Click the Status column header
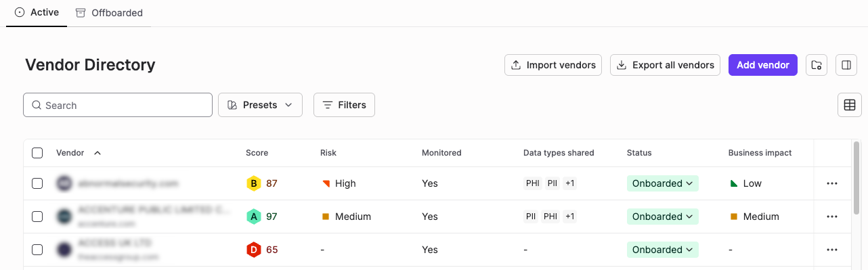Viewport: 868px width, 270px height. pos(639,153)
